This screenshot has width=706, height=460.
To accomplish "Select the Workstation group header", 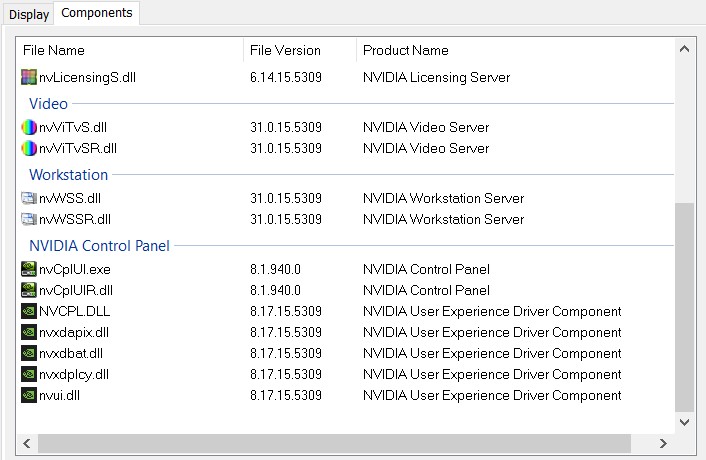I will tap(68, 175).
